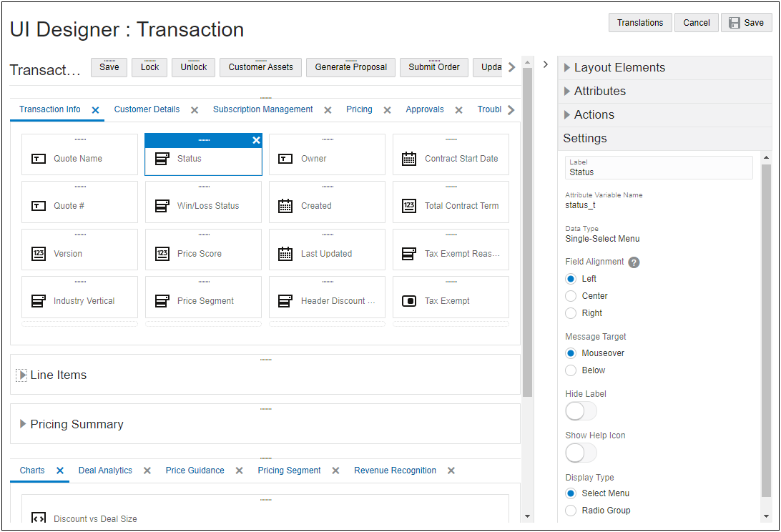This screenshot has height=532, width=781.
Task: Click the top-right Save button
Action: (746, 23)
